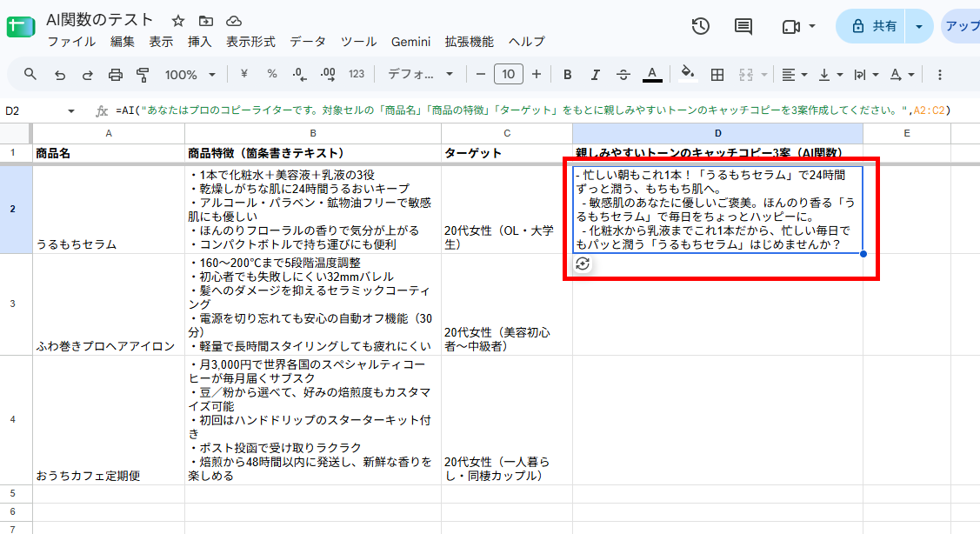Click the 商品名 header cell
Image resolution: width=980 pixels, height=534 pixels.
pyautogui.click(x=109, y=153)
